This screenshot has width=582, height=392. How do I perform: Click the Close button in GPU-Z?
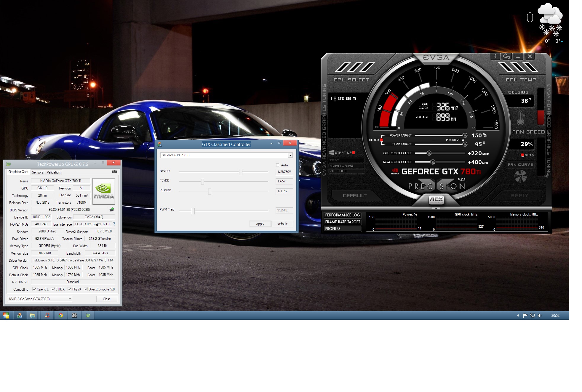pyautogui.click(x=107, y=299)
